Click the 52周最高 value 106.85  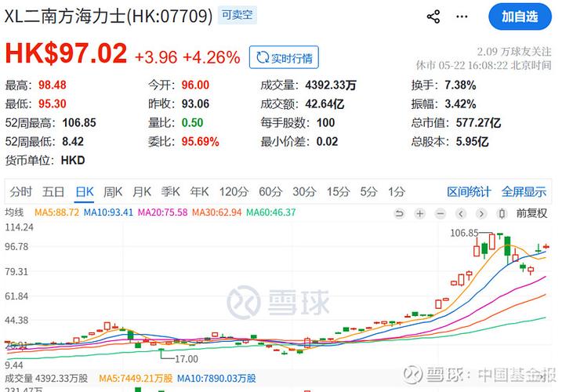coord(79,123)
